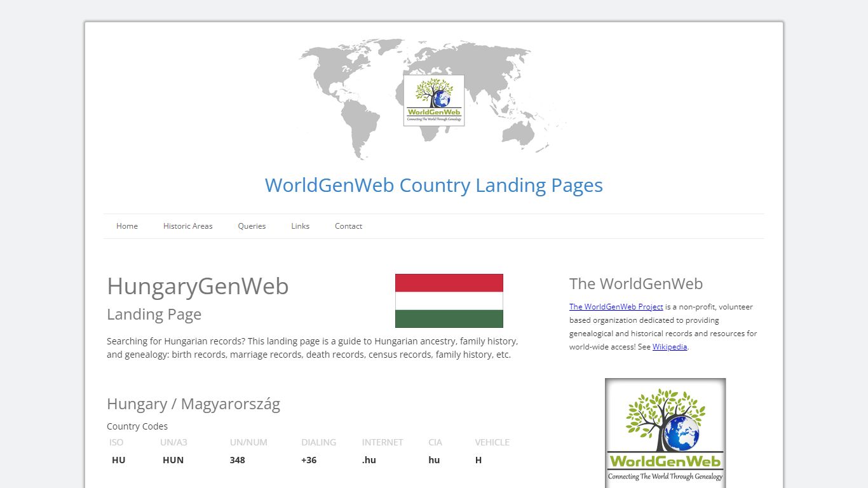The width and height of the screenshot is (868, 488).
Task: Open the Wikipedia link
Action: pyautogui.click(x=670, y=347)
